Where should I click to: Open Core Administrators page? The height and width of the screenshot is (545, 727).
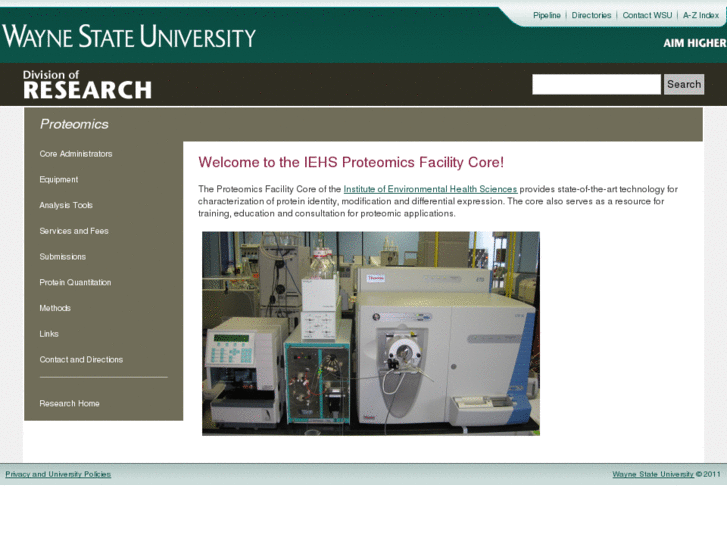(x=76, y=154)
